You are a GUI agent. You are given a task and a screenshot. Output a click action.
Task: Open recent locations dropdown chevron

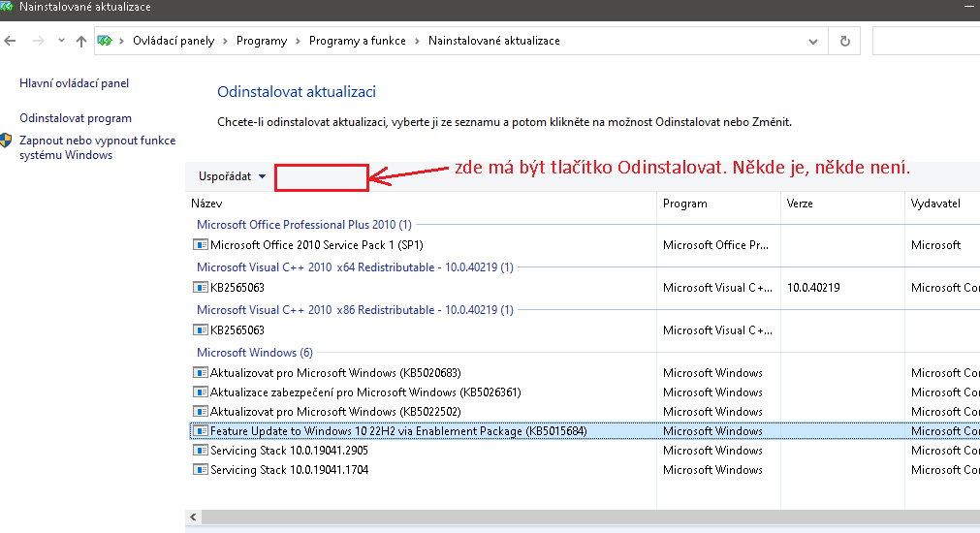(x=61, y=41)
